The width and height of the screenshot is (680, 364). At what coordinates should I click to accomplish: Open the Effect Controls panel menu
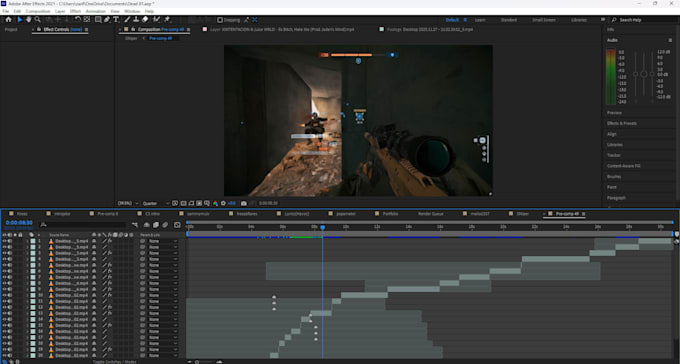86,30
